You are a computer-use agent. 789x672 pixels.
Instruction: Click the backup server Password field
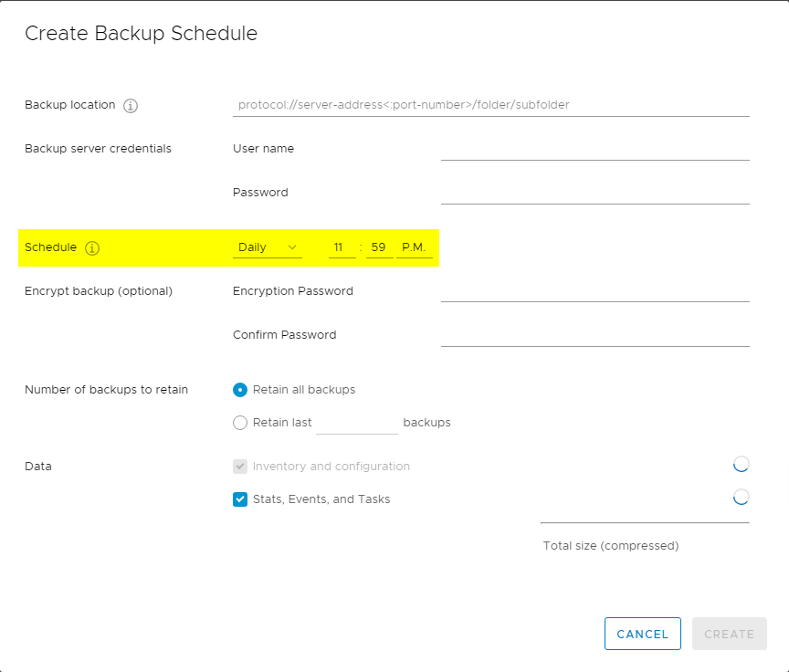(x=595, y=193)
